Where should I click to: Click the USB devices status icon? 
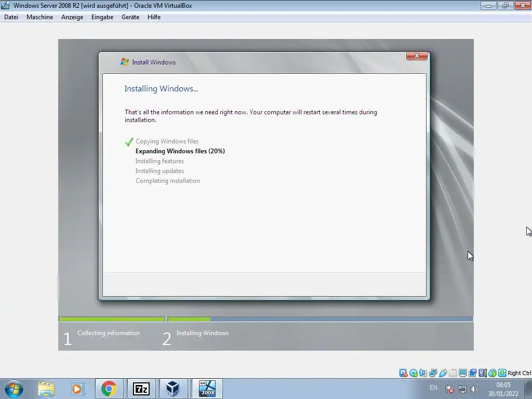(x=443, y=373)
